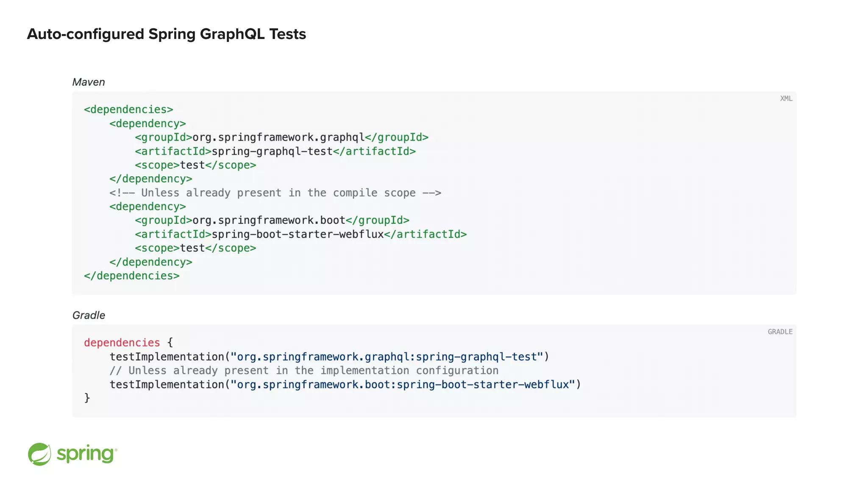Click the artifactId line 'spring-graphql-test'
This screenshot has height=488, width=868.
[275, 151]
